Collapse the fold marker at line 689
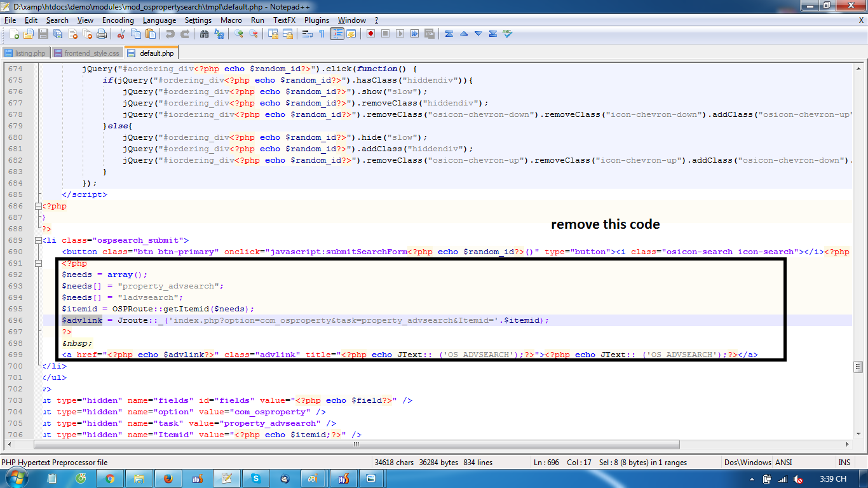The height and width of the screenshot is (488, 868). (37, 240)
